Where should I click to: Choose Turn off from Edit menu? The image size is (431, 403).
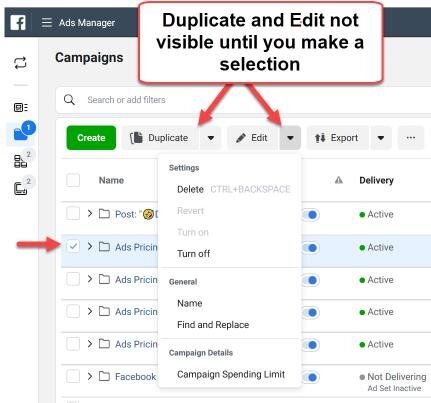193,254
